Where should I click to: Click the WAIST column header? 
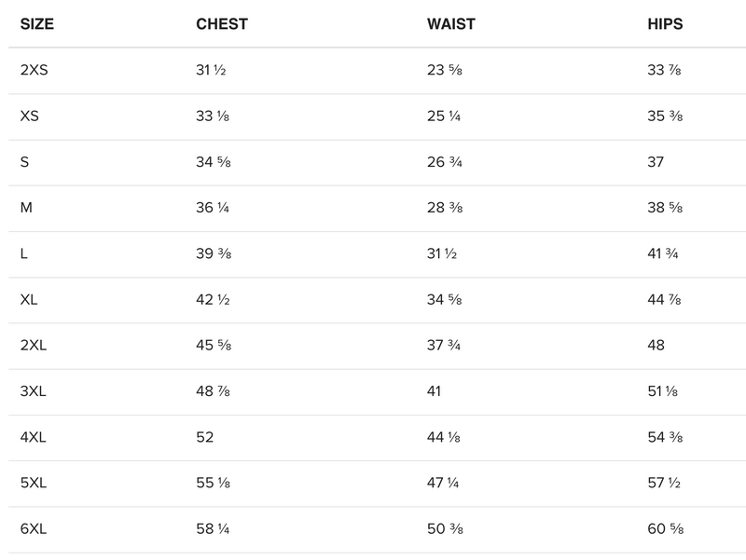coord(451,24)
